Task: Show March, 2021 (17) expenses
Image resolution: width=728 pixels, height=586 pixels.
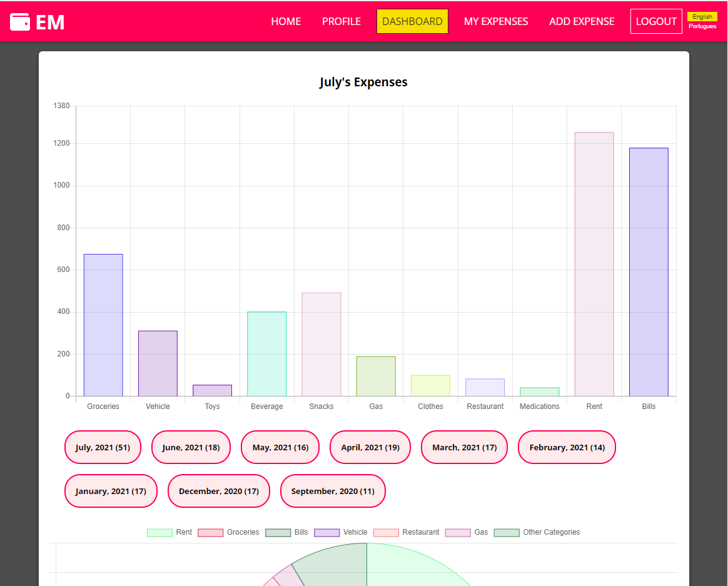Action: point(464,447)
